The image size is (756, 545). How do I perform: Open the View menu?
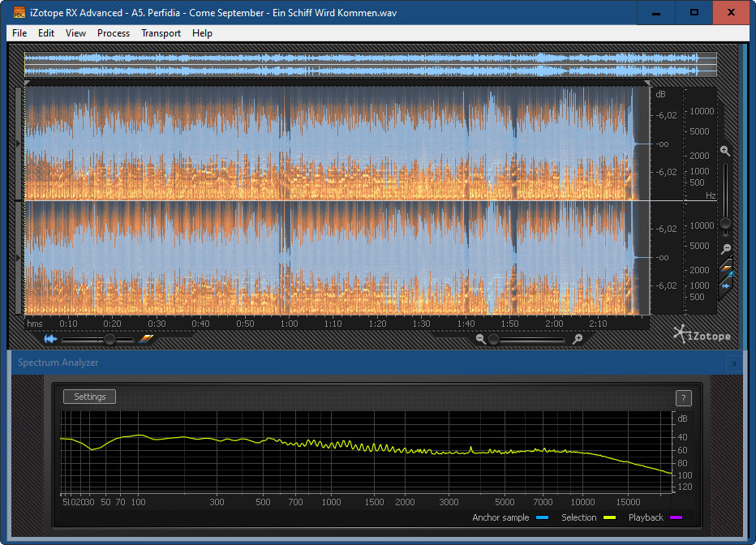[75, 33]
